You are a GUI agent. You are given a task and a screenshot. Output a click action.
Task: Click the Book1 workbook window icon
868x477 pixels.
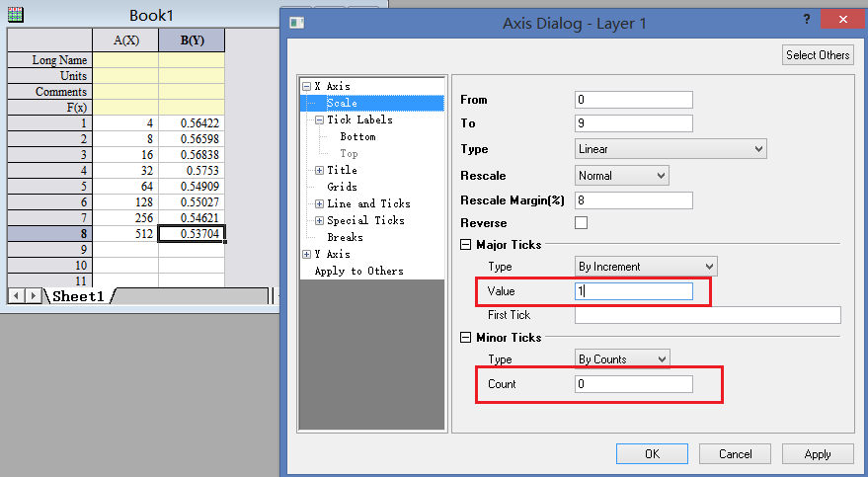[x=16, y=15]
